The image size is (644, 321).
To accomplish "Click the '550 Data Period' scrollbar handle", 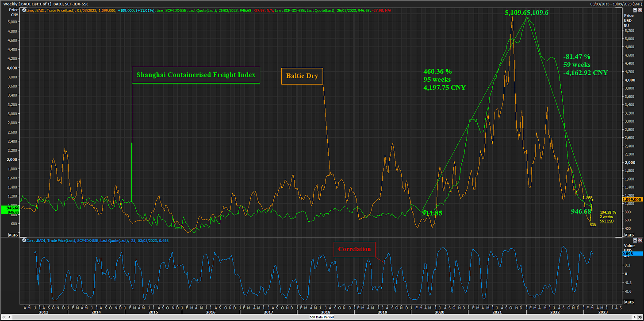I will [x=322, y=317].
